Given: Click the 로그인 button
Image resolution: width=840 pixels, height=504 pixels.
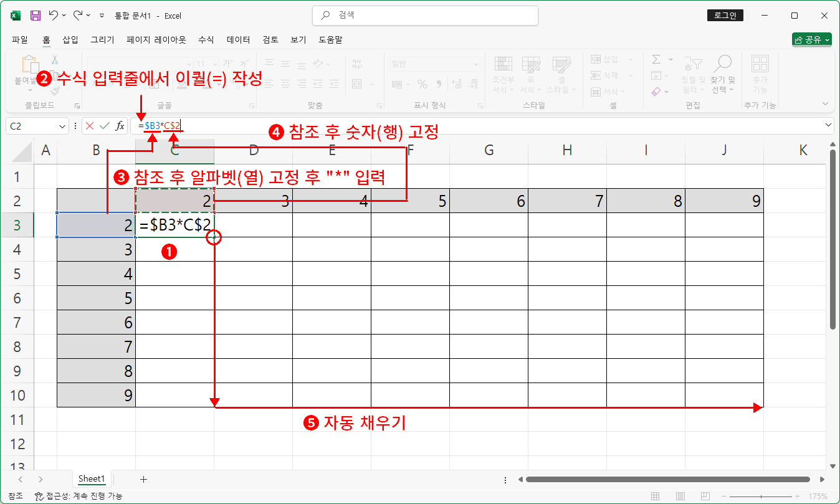Looking at the screenshot, I should (725, 16).
